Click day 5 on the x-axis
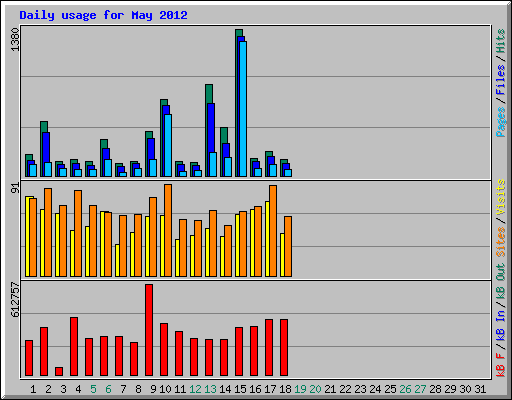The height and width of the screenshot is (400, 512). (93, 389)
